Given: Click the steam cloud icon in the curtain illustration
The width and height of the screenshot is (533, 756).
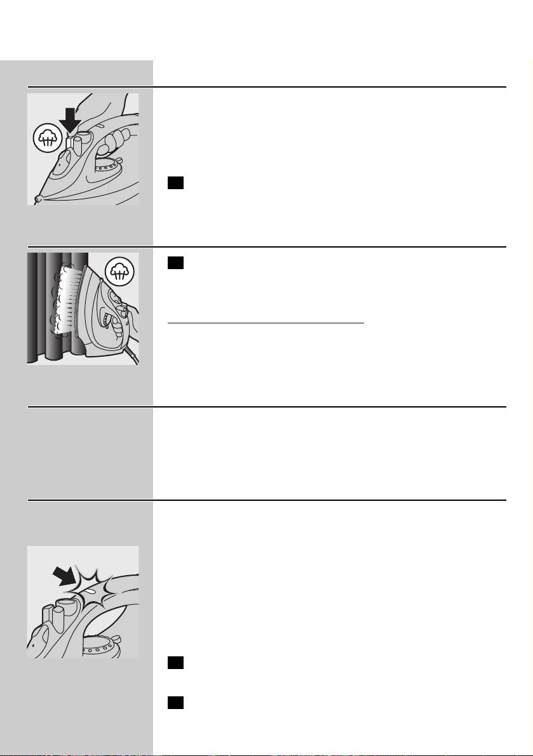Looking at the screenshot, I should tap(119, 272).
